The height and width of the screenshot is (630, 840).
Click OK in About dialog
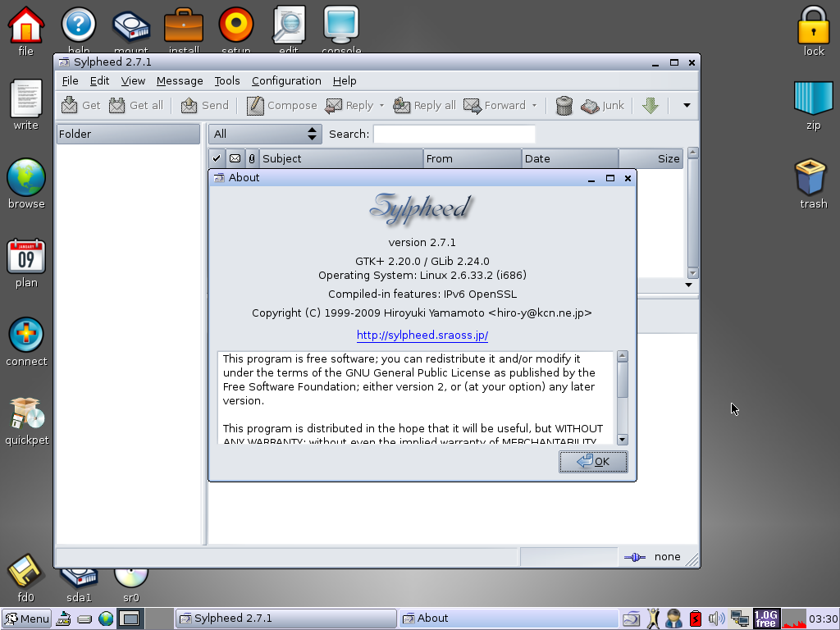click(x=593, y=462)
